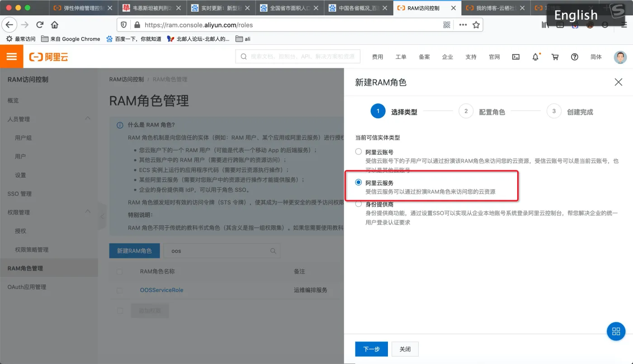Select 身份提供商 radio option
The image size is (633, 364).
pyautogui.click(x=359, y=204)
